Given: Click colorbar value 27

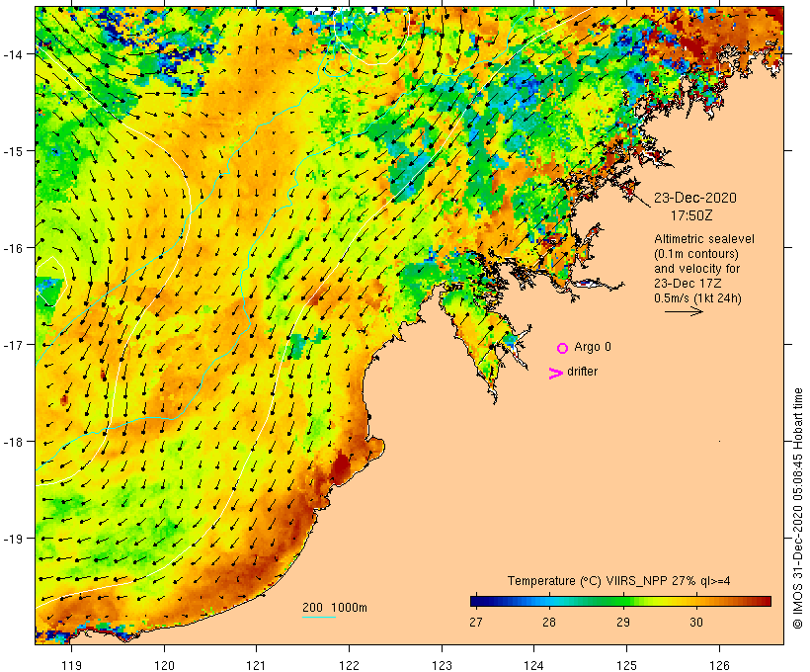Looking at the screenshot, I should 476,622.
